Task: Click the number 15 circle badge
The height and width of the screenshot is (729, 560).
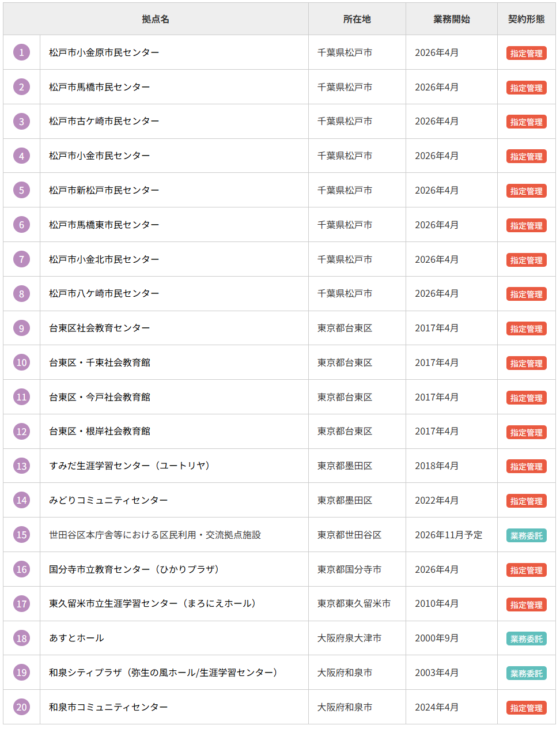Action: [21, 535]
